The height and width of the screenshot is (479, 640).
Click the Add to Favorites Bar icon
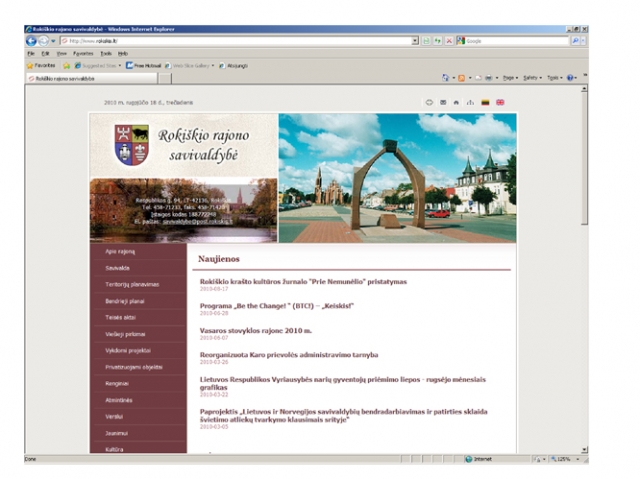[x=66, y=66]
